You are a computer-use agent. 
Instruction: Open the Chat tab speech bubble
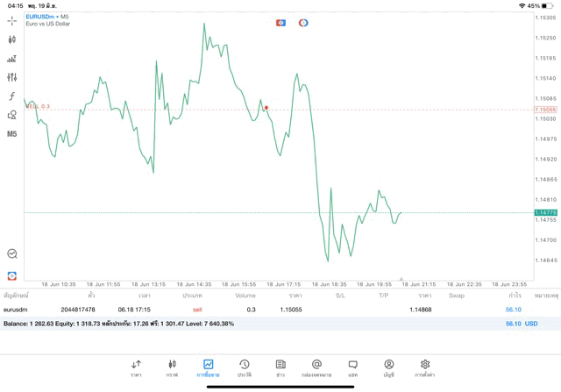point(352,367)
